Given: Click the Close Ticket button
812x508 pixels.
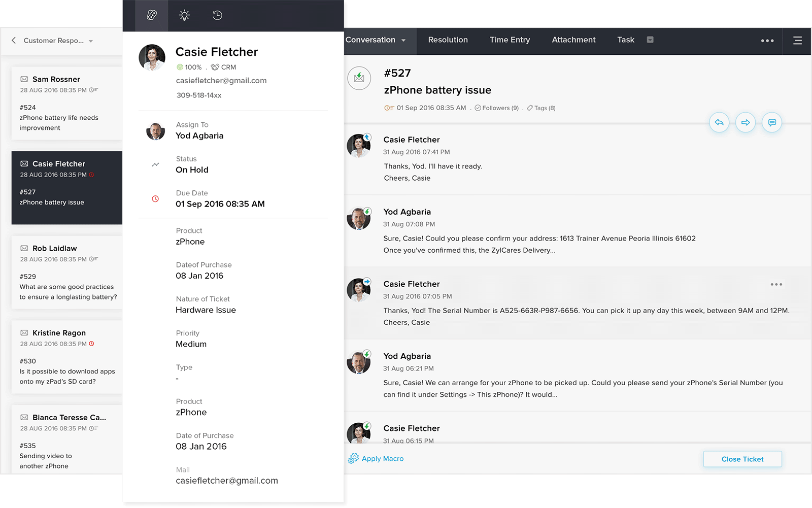Looking at the screenshot, I should tap(742, 459).
